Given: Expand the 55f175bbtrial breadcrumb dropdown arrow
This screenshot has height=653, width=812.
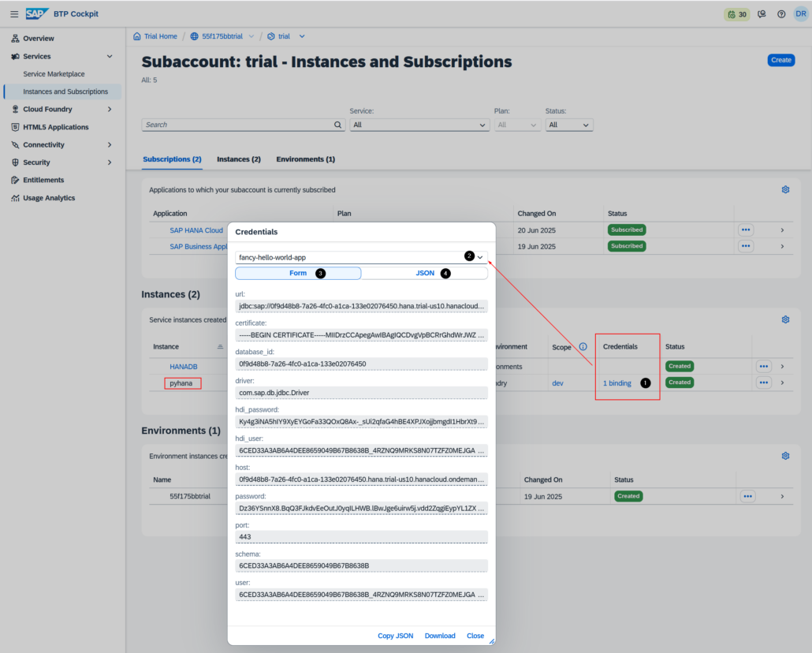Looking at the screenshot, I should pos(251,36).
